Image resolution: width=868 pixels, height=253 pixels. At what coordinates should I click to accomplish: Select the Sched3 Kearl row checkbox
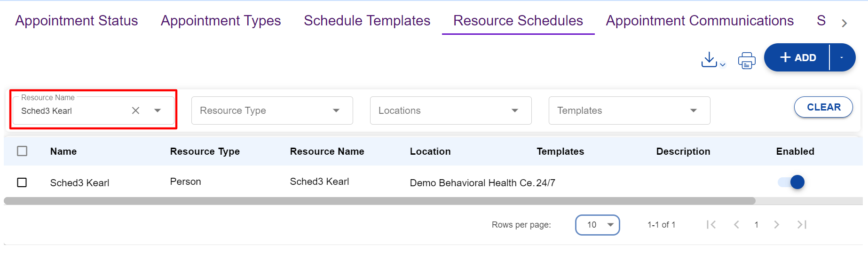pyautogui.click(x=22, y=182)
